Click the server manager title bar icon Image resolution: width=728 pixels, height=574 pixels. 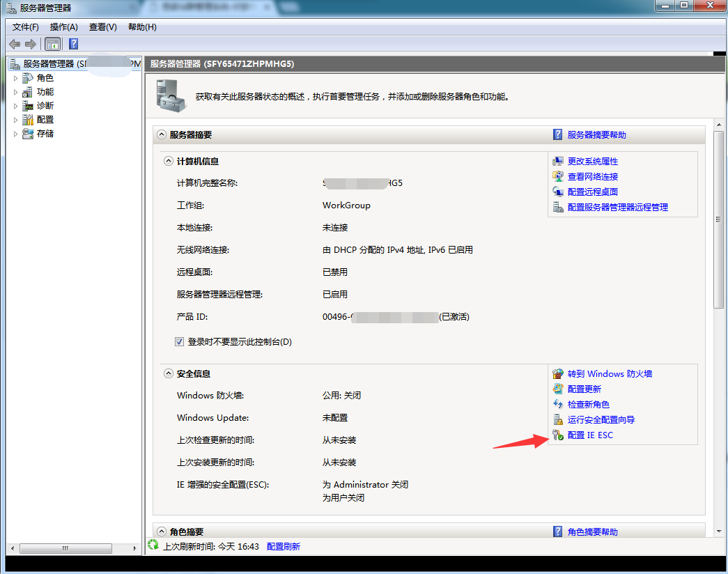(x=11, y=8)
